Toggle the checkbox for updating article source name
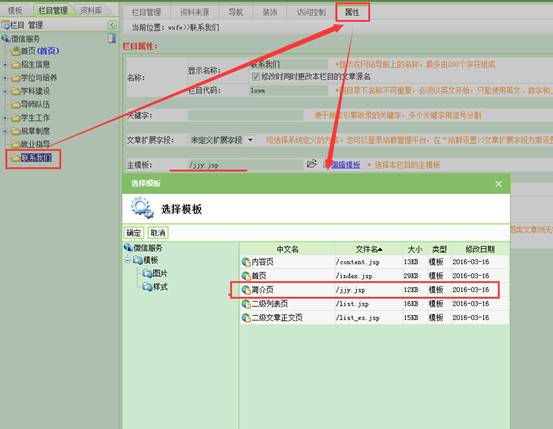Image resolution: width=553 pixels, height=429 pixels. [256, 76]
